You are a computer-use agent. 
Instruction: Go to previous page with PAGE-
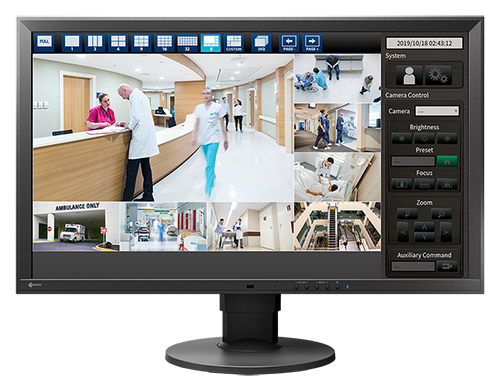coord(289,43)
